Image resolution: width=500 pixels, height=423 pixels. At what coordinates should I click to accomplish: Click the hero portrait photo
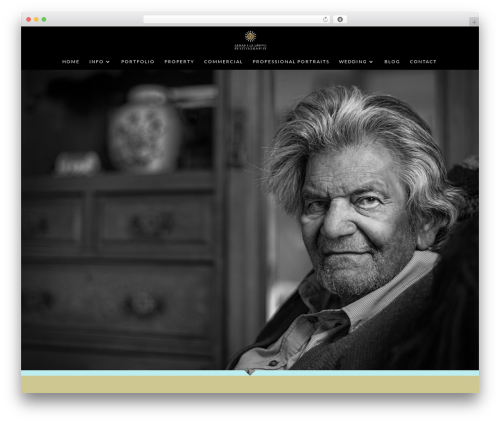(250, 220)
